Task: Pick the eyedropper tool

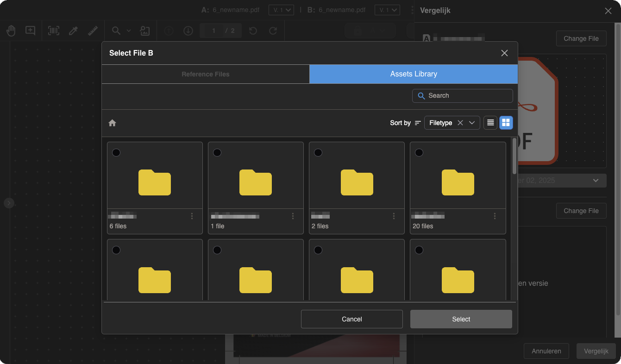Action: coord(73,30)
